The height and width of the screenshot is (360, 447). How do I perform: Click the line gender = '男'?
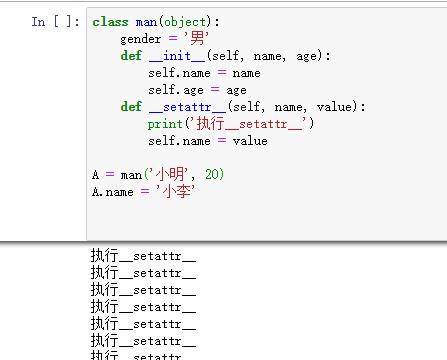164,39
